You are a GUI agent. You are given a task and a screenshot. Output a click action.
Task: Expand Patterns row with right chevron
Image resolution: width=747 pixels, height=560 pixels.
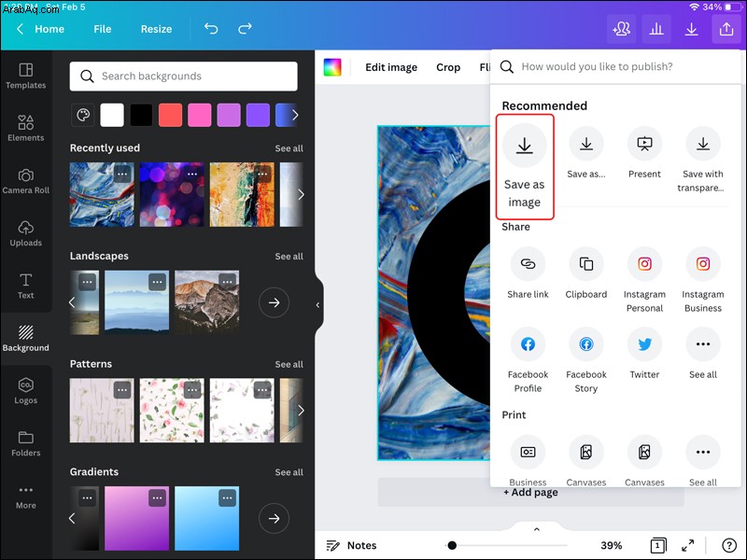[x=301, y=410]
